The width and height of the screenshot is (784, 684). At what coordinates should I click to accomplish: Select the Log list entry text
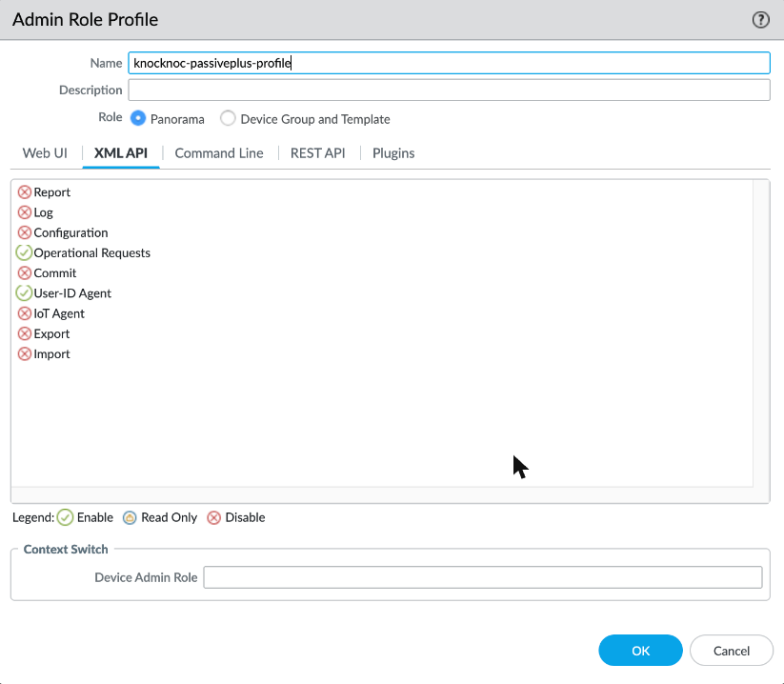[x=44, y=212]
